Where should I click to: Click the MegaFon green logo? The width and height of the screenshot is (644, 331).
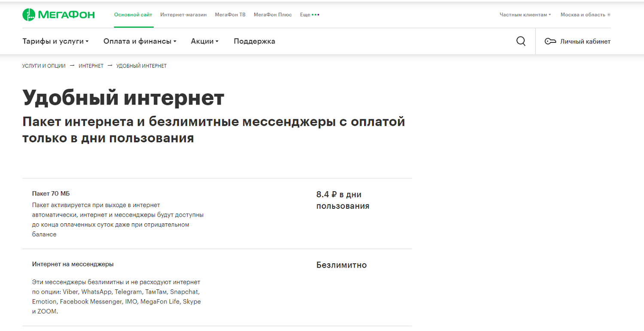pyautogui.click(x=58, y=15)
